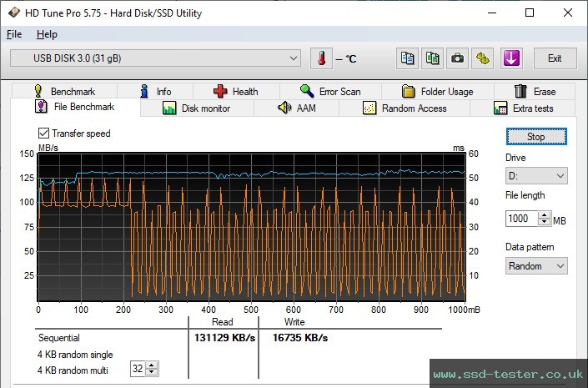Viewport: 588px width, 388px height.
Task: Stop the running file benchmark
Action: 536,137
